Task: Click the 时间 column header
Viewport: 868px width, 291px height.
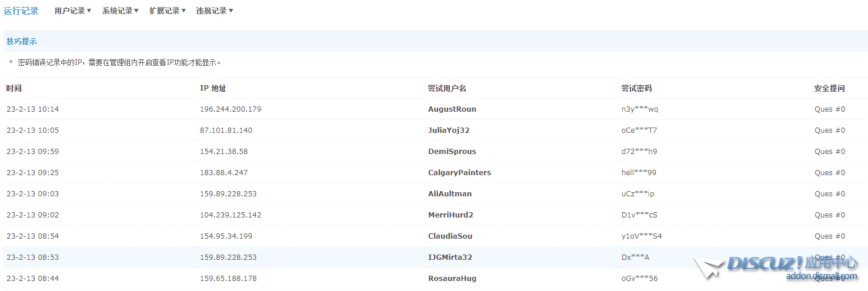Action: [14, 88]
